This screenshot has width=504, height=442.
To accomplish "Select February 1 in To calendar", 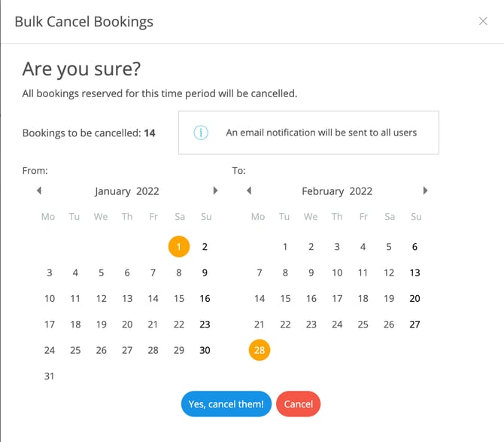I will pos(285,246).
